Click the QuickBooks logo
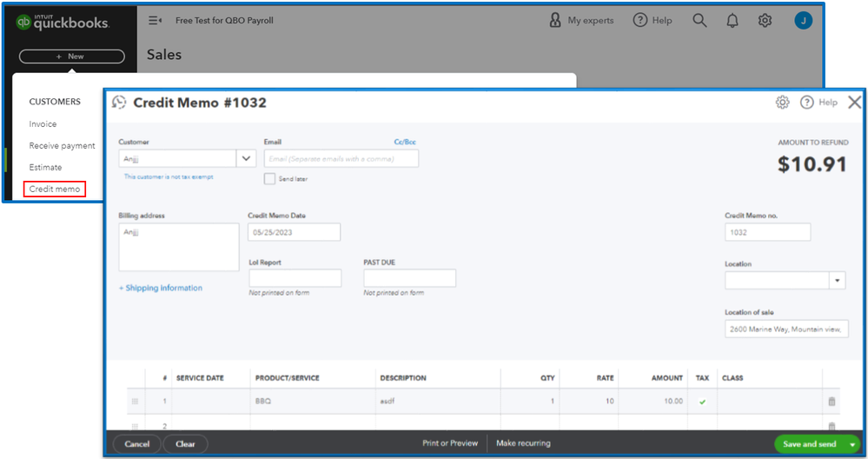Viewport: 868px width, 459px height. pos(63,22)
